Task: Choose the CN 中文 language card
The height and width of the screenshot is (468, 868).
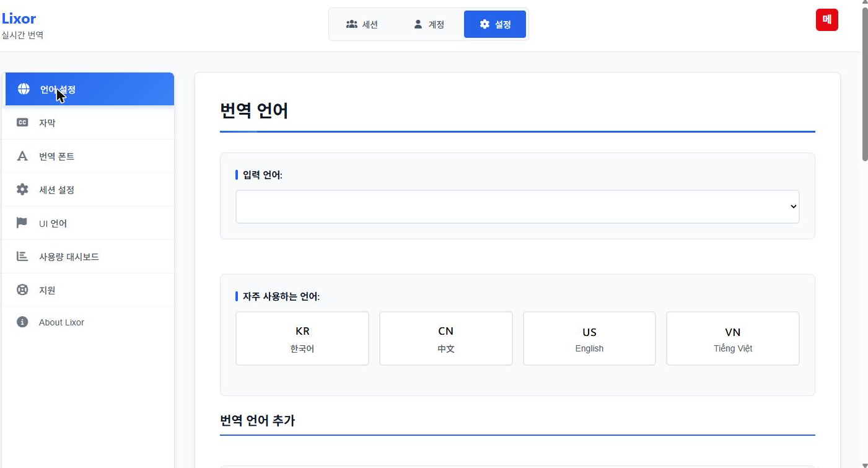Action: 446,338
